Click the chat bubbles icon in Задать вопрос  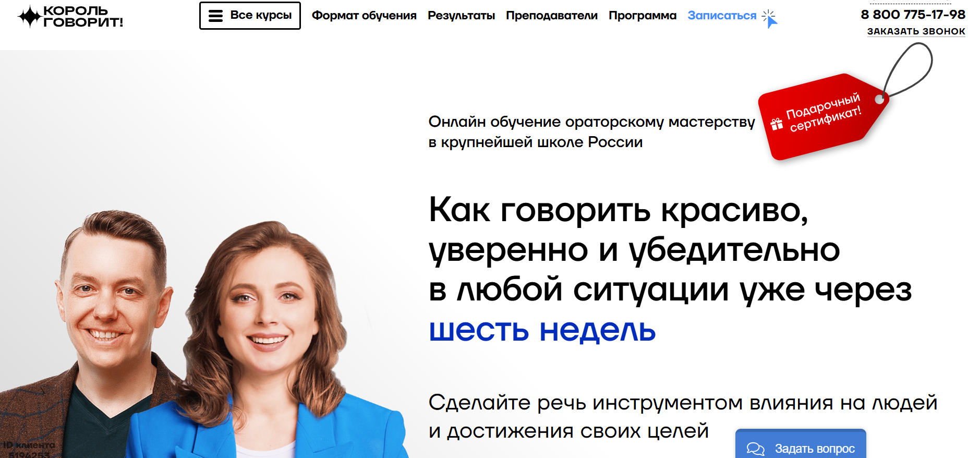tap(755, 449)
